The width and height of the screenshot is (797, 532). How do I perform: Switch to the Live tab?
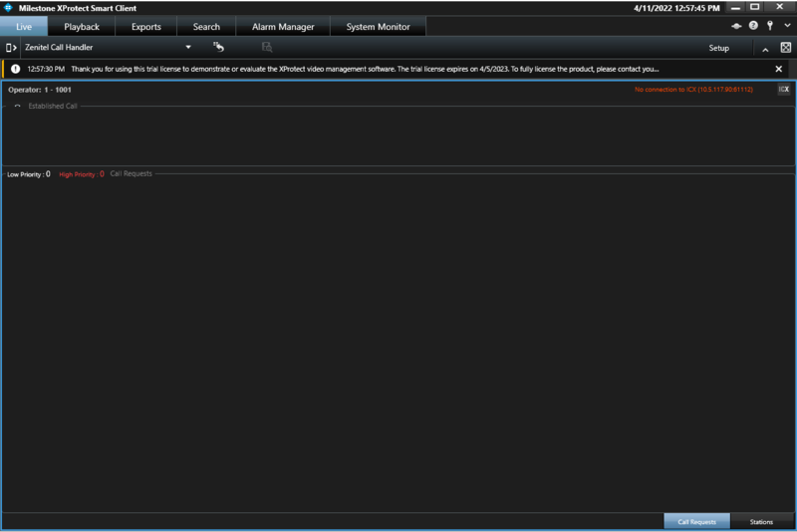point(24,27)
